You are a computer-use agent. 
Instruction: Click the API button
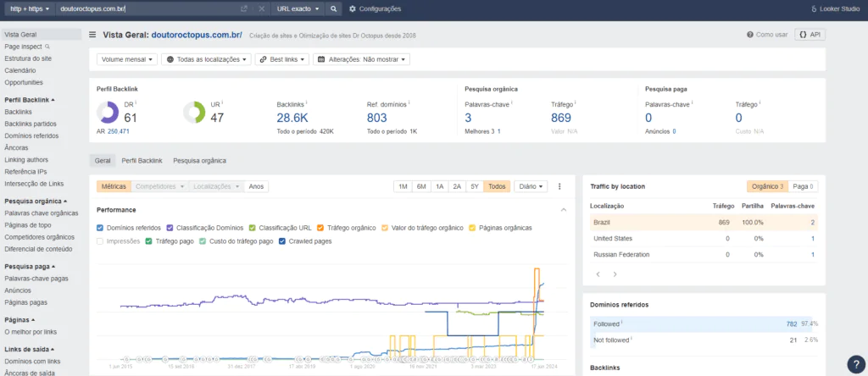click(810, 35)
